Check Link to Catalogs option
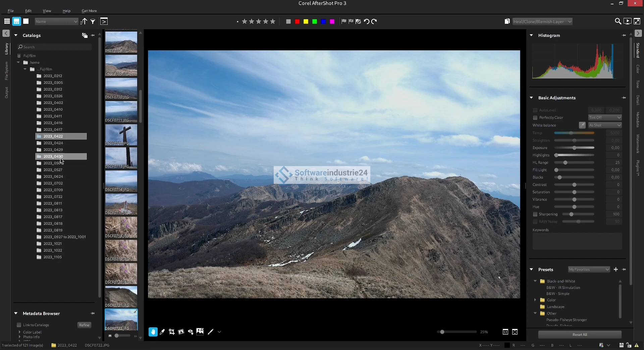Viewport: 644px width, 350px height. [x=19, y=325]
